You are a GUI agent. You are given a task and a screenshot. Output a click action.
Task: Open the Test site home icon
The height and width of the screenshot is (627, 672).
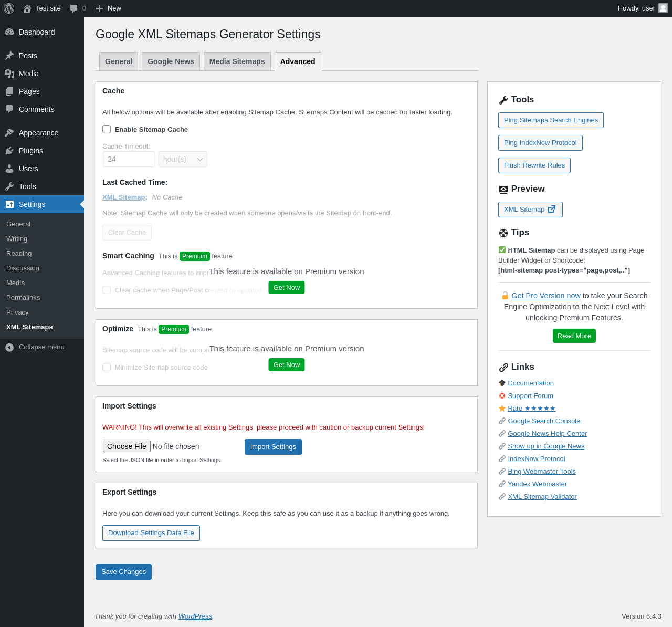coord(27,8)
